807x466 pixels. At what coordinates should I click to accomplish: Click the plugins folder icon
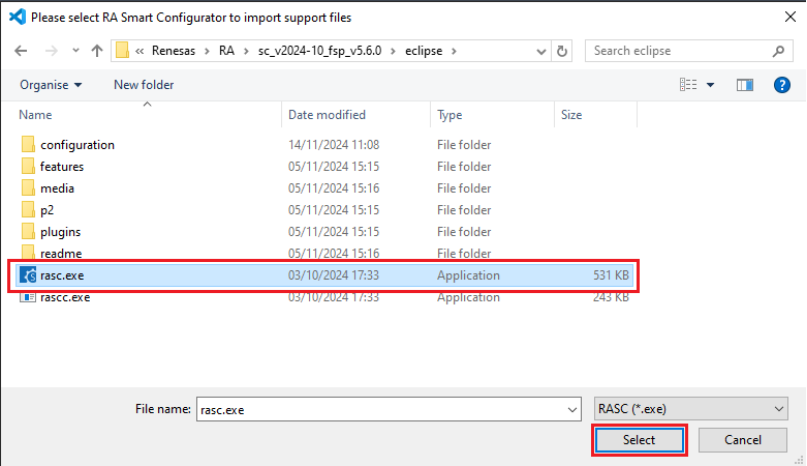28,232
